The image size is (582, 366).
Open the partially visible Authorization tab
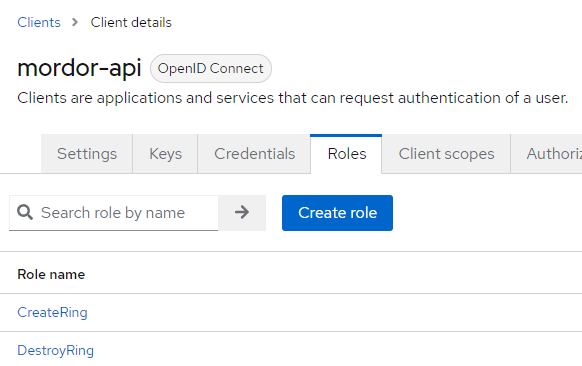tap(546, 154)
